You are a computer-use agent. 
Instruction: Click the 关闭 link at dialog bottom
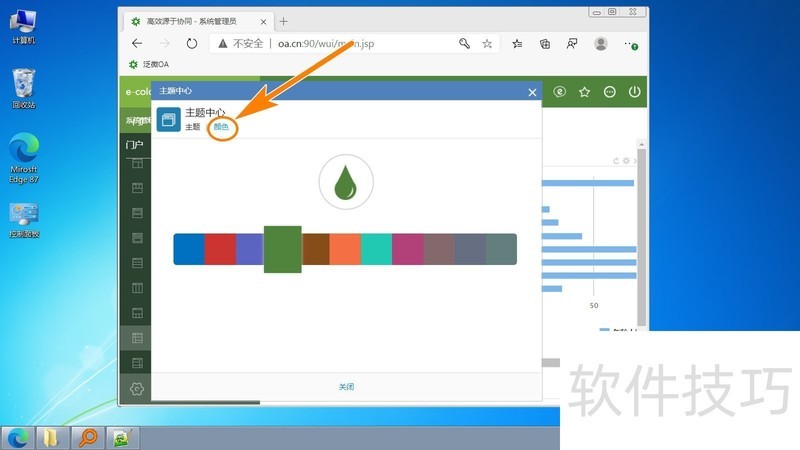pos(346,387)
